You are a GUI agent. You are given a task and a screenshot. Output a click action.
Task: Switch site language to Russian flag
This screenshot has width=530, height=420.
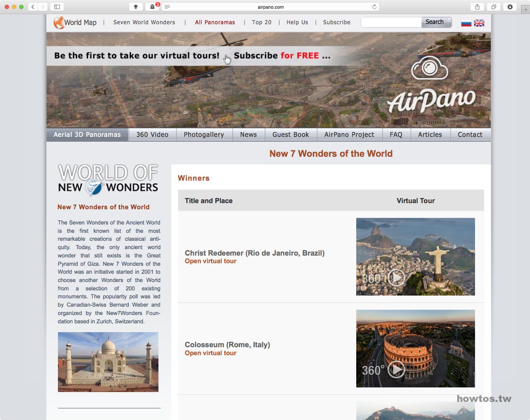point(466,23)
